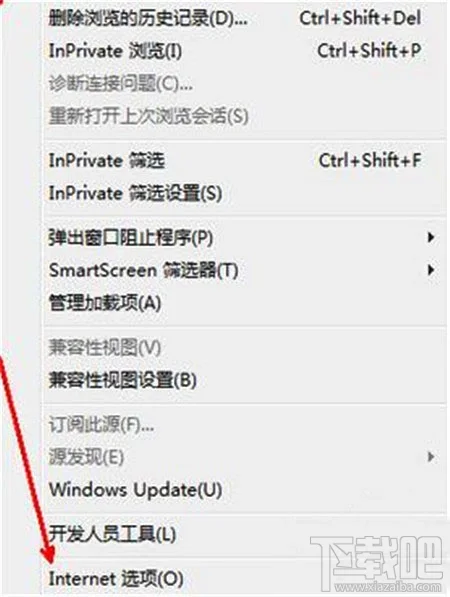Click the arrow beside 源发现(E)

tap(431, 457)
